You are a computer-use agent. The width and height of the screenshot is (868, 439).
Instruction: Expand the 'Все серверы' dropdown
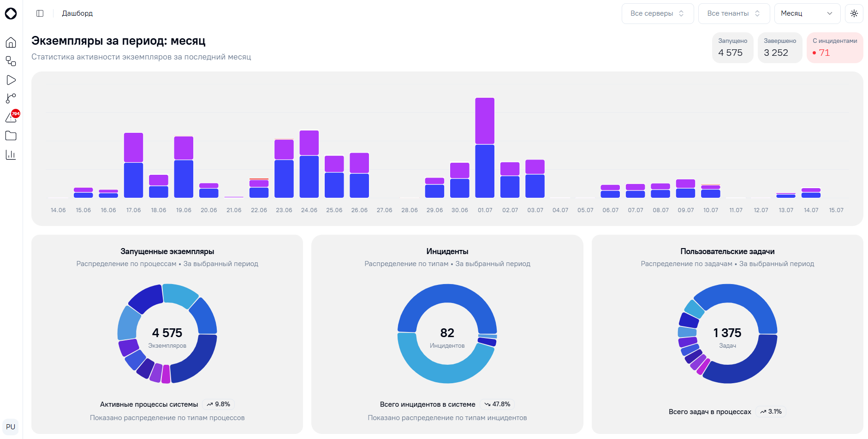[658, 13]
